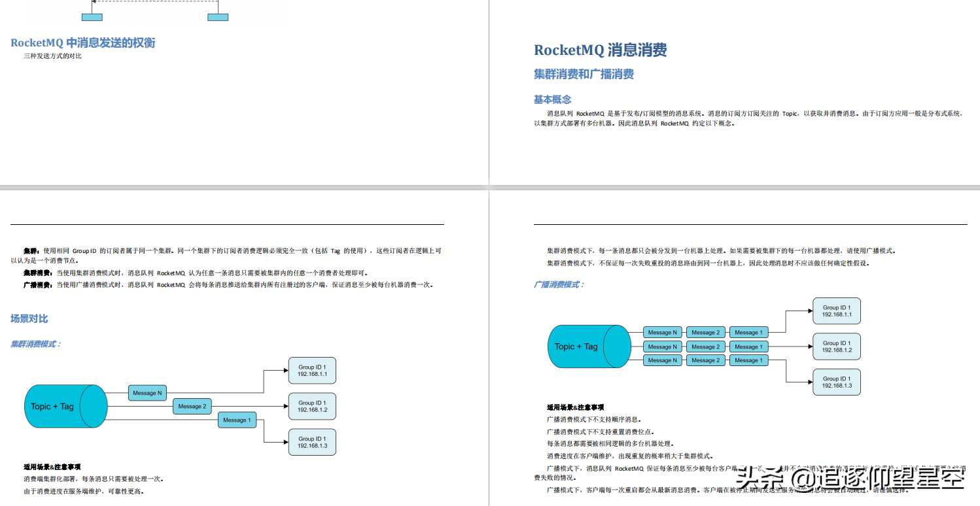Screen dimensions: 980x506
Task: Select line "消费进度在客户端维护，出现重复的概率稍大于集群模式。"
Action: [x=631, y=456]
